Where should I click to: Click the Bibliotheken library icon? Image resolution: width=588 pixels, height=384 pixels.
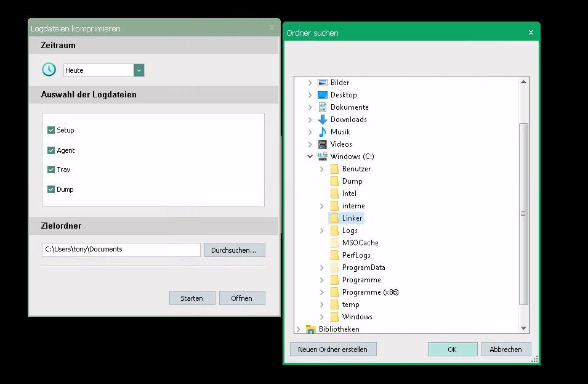click(310, 329)
